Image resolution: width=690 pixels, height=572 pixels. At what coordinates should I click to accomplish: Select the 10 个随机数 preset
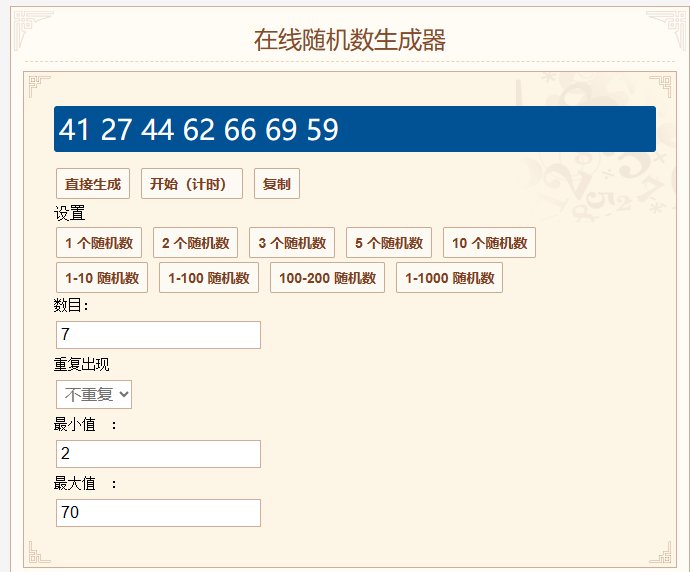point(489,242)
